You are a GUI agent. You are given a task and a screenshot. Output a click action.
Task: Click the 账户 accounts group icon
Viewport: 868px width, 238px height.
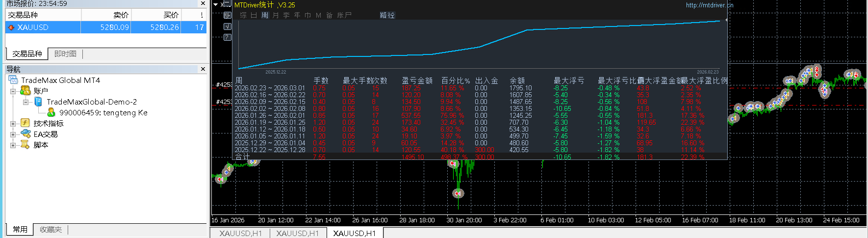point(25,91)
